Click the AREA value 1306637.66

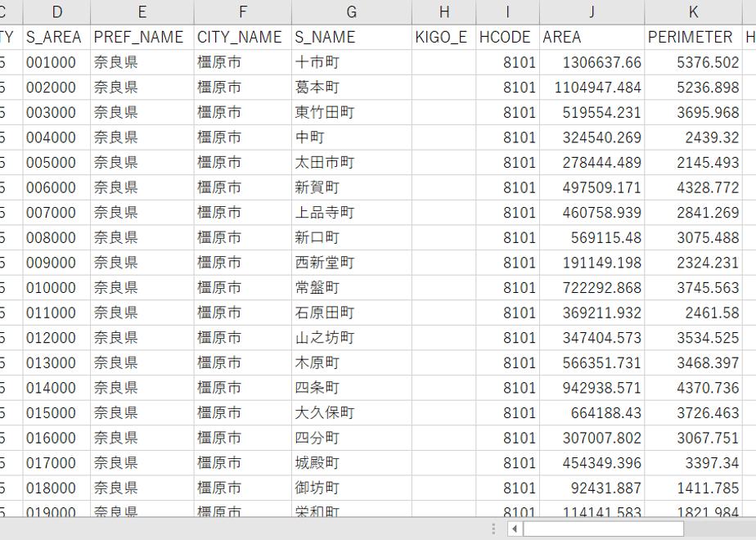point(592,62)
